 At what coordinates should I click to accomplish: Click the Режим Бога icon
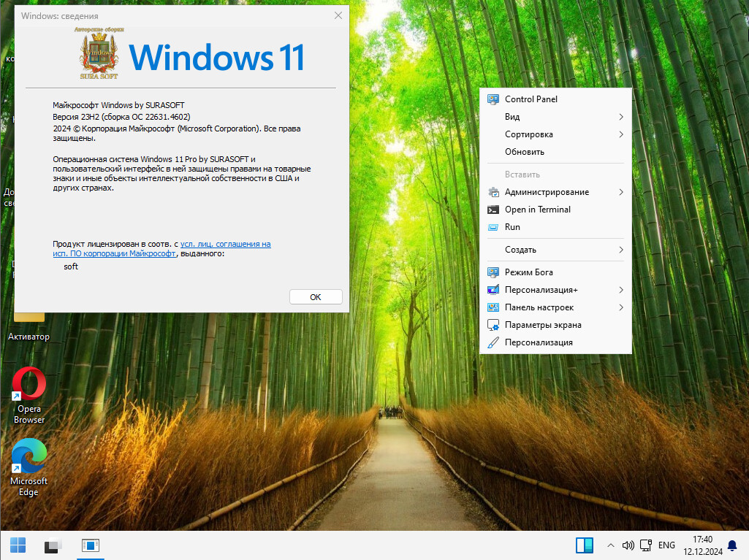point(493,272)
